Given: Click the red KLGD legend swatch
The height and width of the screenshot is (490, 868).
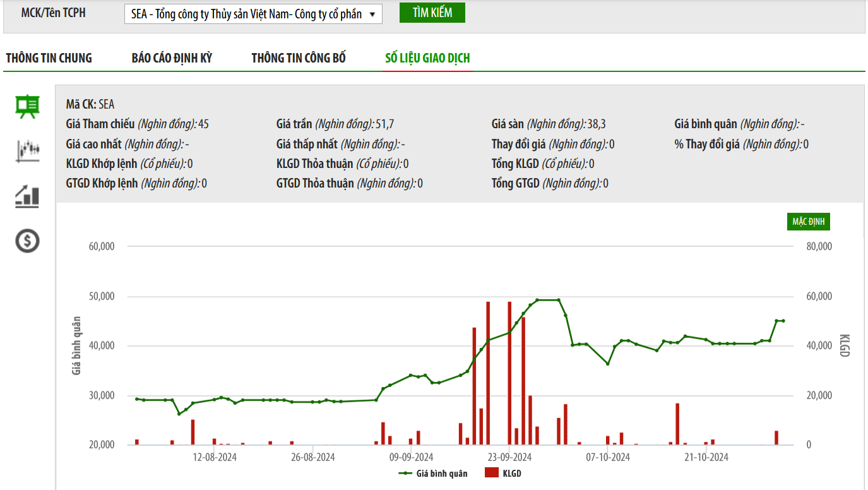Looking at the screenshot, I should (x=492, y=473).
